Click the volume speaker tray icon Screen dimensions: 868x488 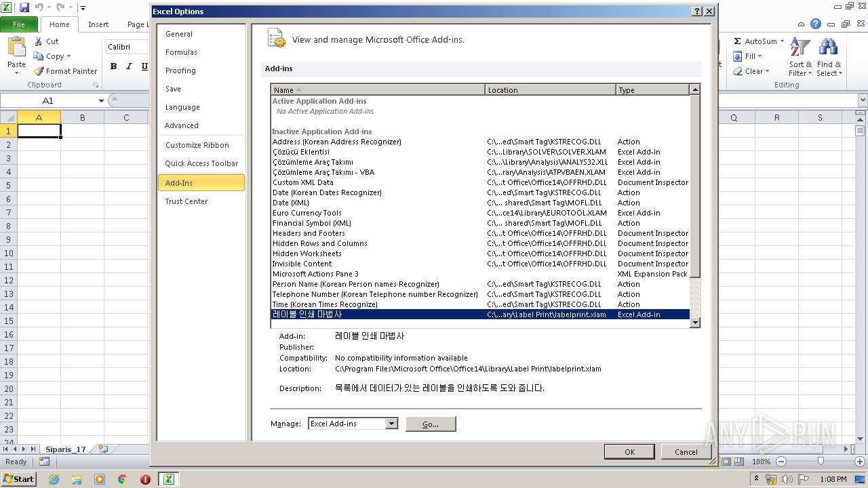pos(787,479)
